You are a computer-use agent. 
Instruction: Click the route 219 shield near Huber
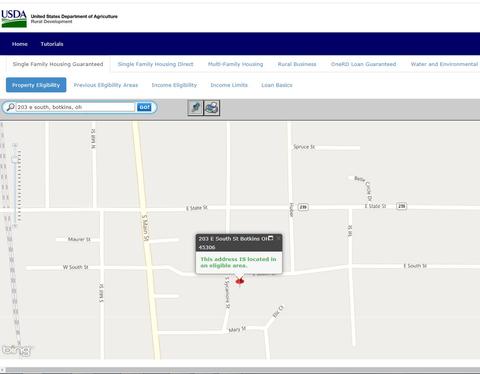(x=303, y=207)
